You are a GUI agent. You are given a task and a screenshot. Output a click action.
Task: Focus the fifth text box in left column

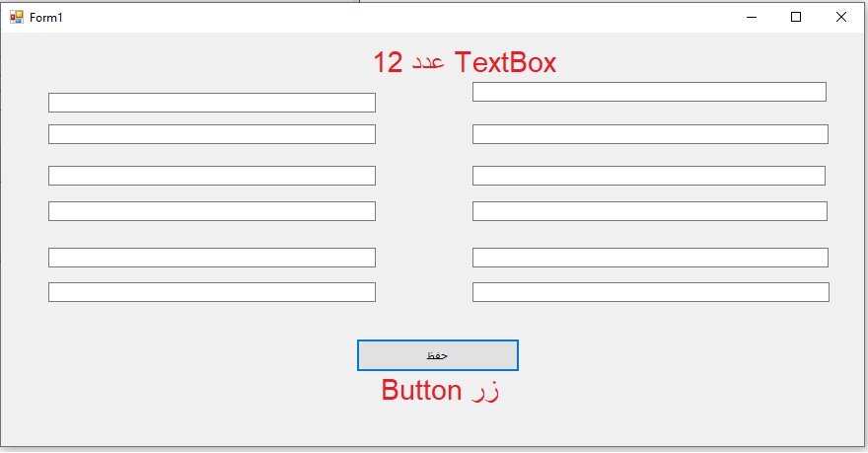[211, 258]
